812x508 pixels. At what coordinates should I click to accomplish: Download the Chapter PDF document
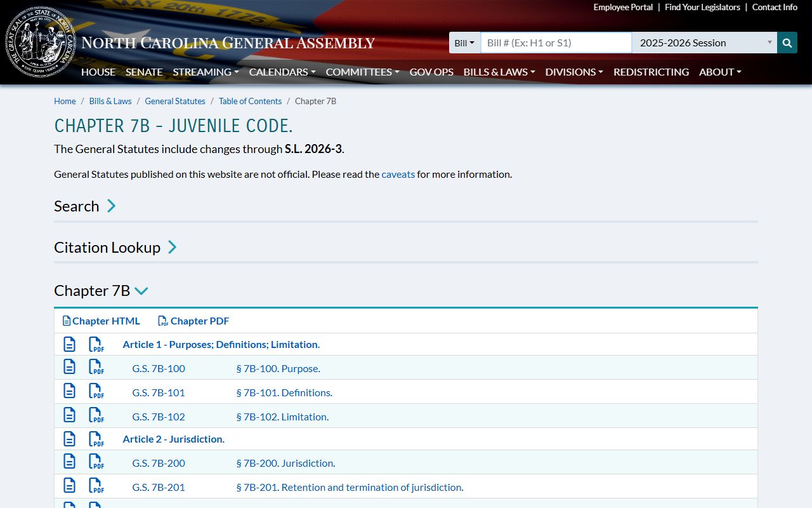tap(193, 321)
